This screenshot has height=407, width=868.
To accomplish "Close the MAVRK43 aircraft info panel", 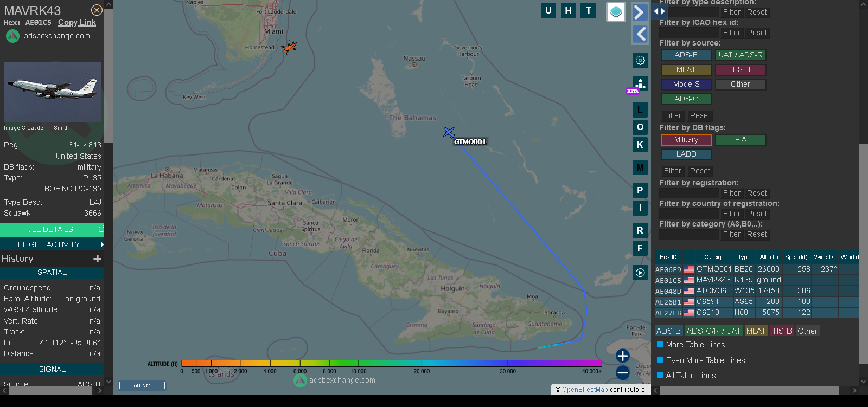I will pos(97,10).
